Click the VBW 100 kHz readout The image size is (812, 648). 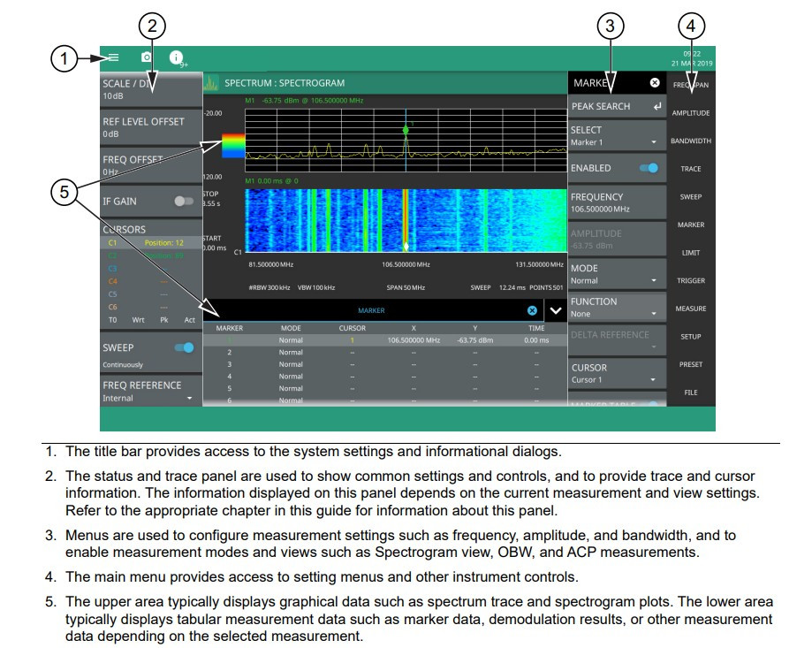point(316,287)
